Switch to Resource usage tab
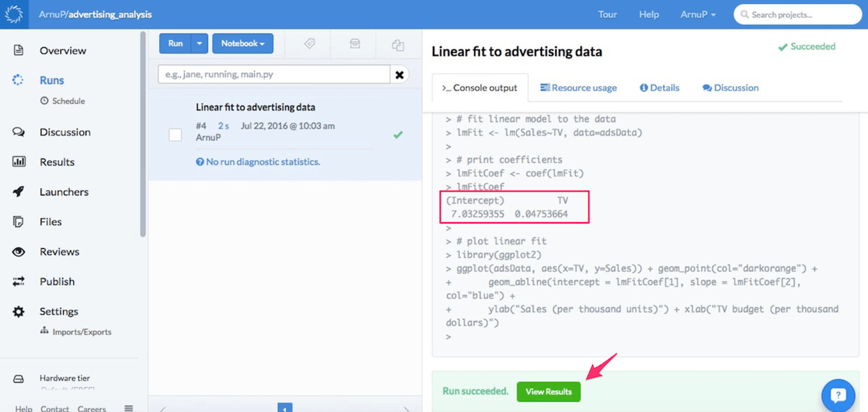868x412 pixels. [578, 88]
